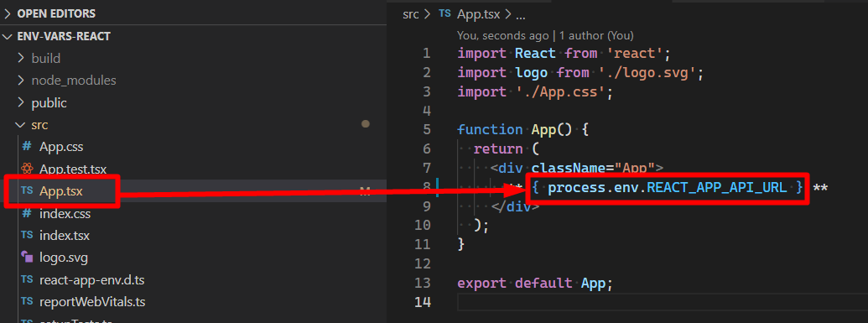
Task: Open the App.css file
Action: [x=61, y=147]
